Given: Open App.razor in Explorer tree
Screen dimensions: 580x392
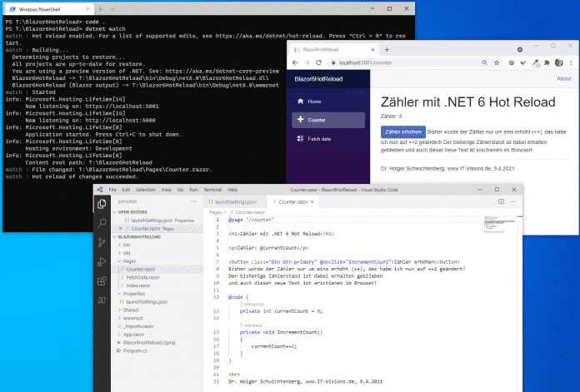Looking at the screenshot, I should 133,335.
